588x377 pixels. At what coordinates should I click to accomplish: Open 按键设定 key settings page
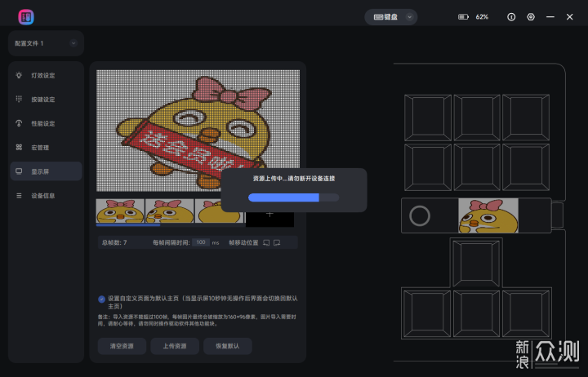point(46,100)
